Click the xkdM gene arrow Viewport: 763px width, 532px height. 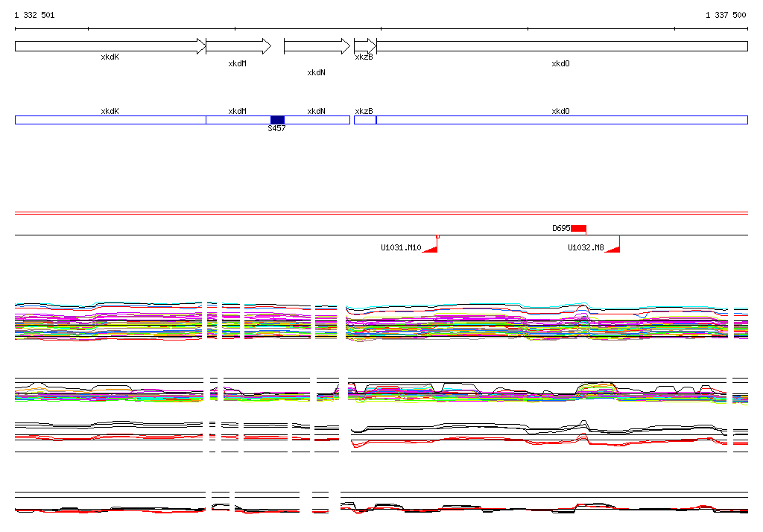[238, 46]
